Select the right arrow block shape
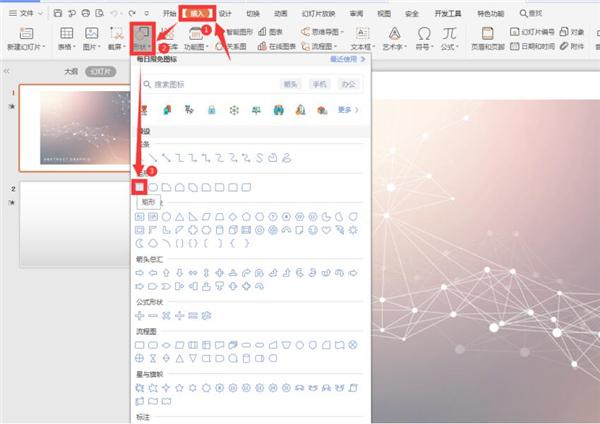 click(x=140, y=273)
